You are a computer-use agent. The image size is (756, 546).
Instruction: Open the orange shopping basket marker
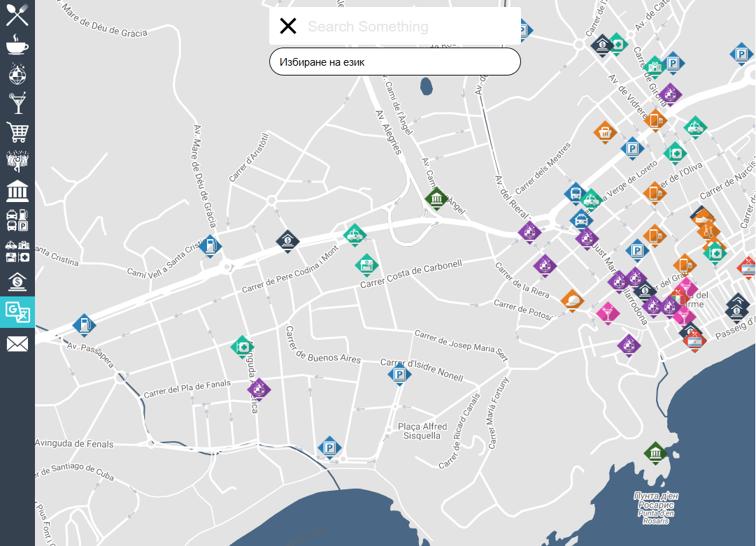point(605,131)
